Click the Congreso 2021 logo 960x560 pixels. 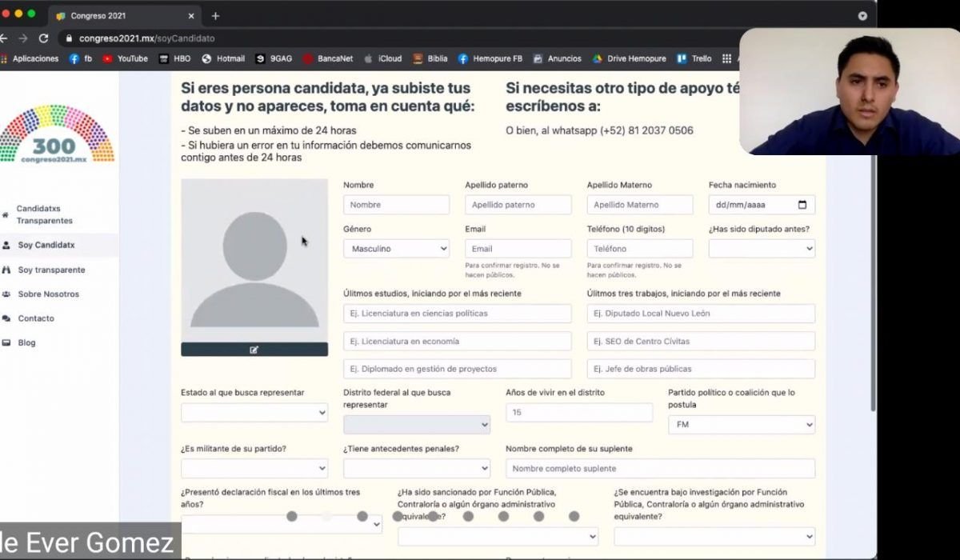(x=56, y=134)
